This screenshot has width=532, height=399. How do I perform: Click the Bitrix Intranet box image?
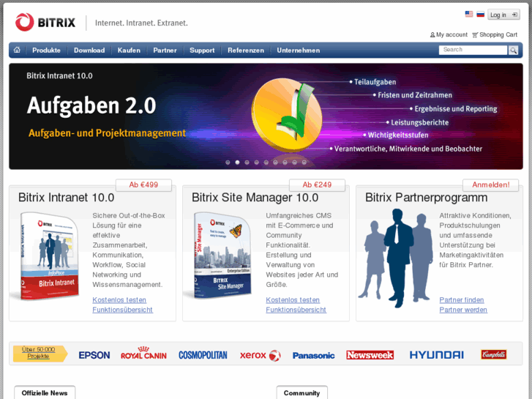click(x=48, y=256)
